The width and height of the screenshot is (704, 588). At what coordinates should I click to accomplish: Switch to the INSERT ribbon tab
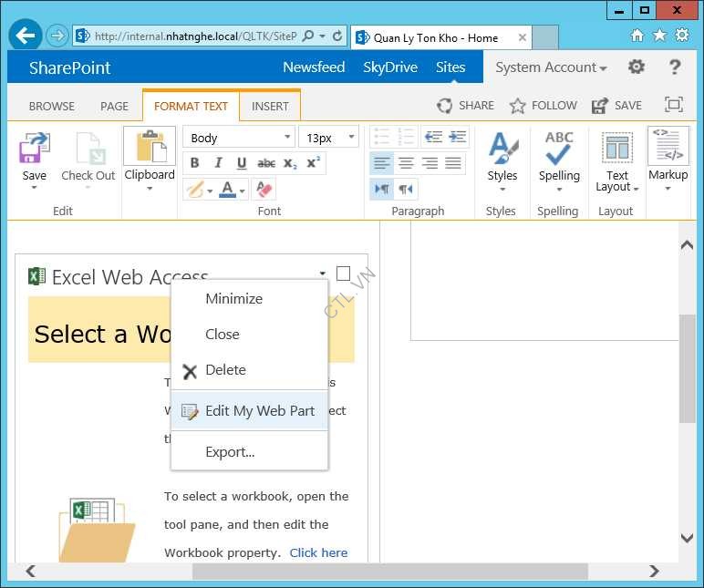[270, 106]
